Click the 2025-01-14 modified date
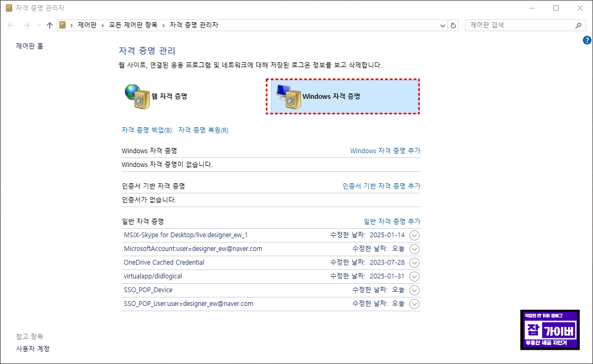The image size is (593, 364). (387, 235)
